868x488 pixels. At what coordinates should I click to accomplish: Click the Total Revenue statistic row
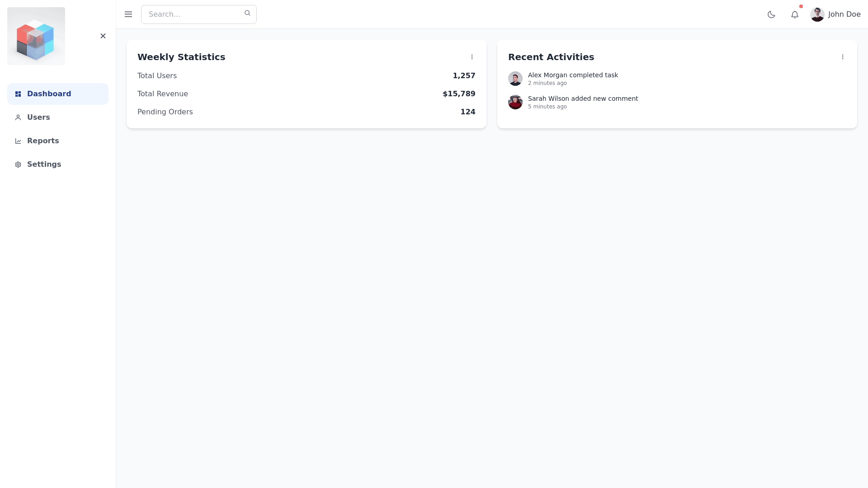pyautogui.click(x=306, y=94)
